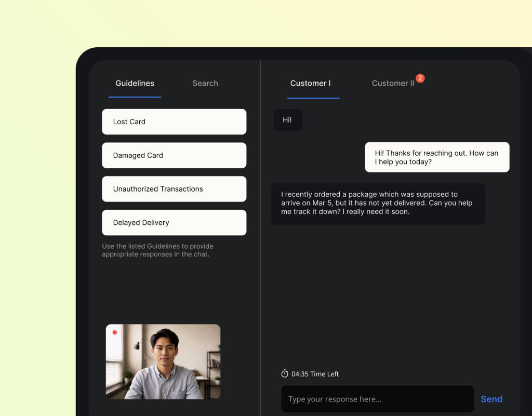Image resolution: width=532 pixels, height=416 pixels.
Task: Open the Lost Card guideline
Action: click(x=174, y=122)
